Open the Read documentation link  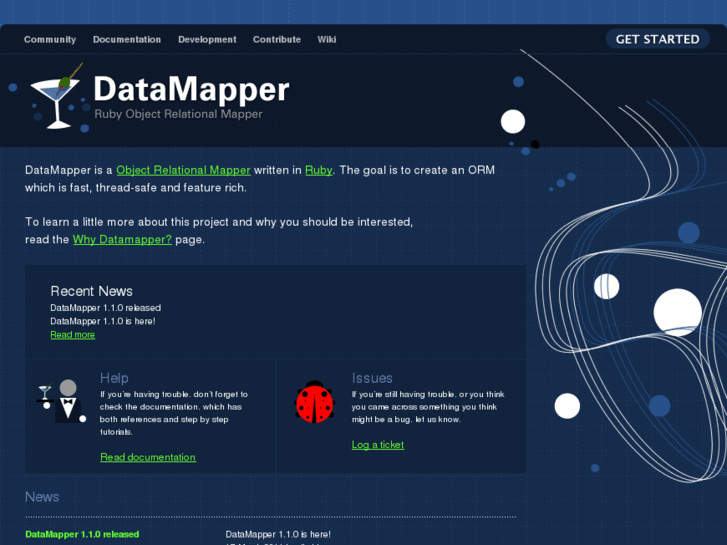148,457
